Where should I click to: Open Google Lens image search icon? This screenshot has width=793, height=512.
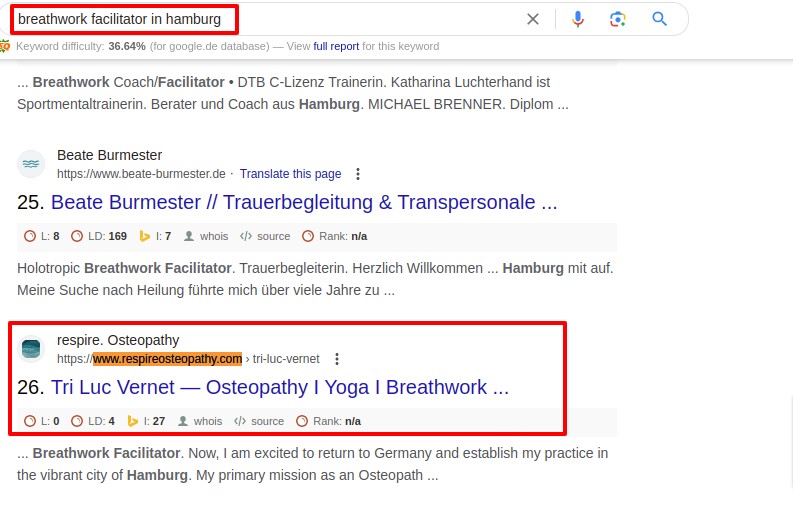pyautogui.click(x=618, y=19)
